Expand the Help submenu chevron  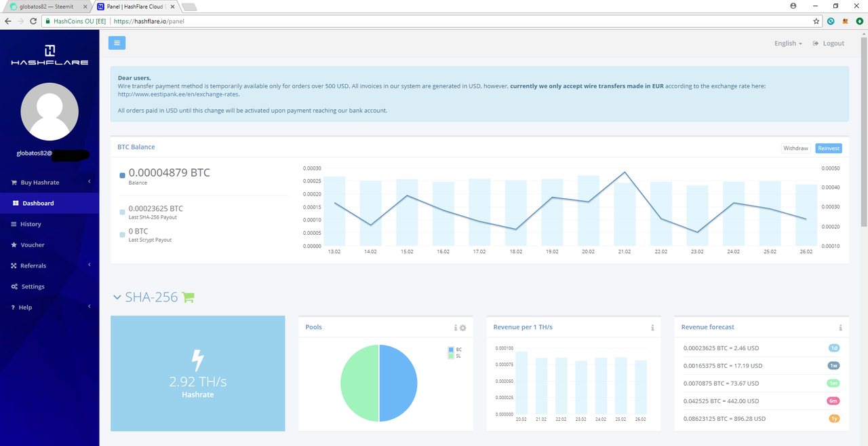pos(90,307)
